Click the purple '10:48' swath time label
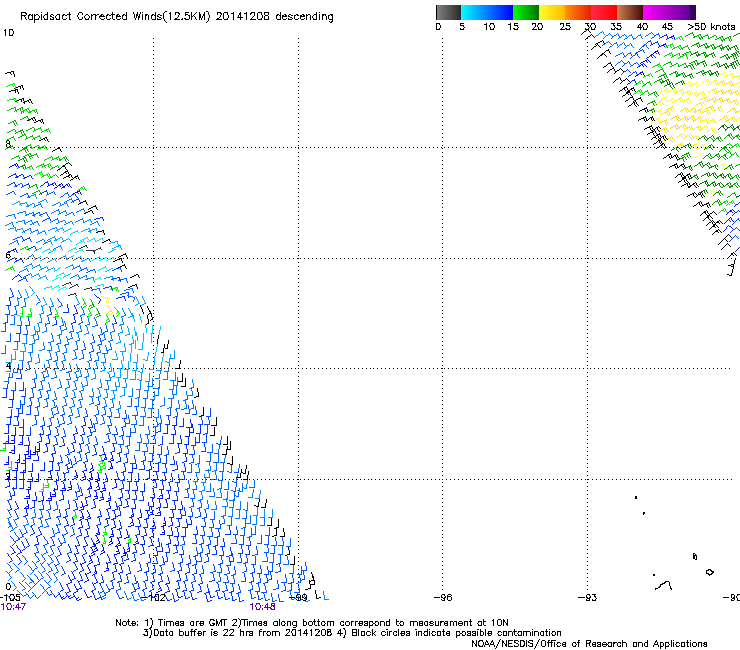The height and width of the screenshot is (650, 740). click(x=262, y=607)
